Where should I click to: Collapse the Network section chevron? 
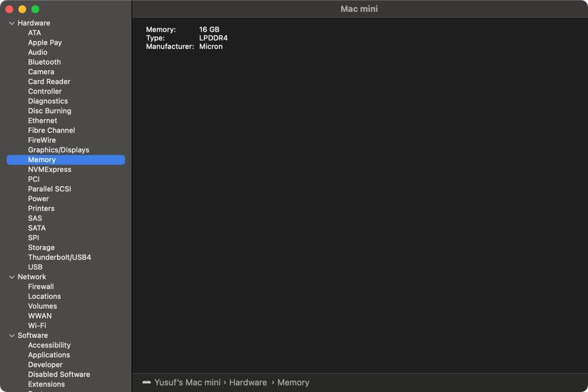point(12,277)
